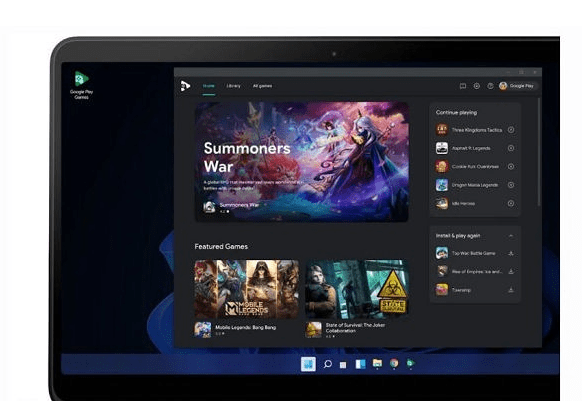Open the Google Play Games desktop shortcut
This screenshot has width=583, height=401.
(81, 85)
